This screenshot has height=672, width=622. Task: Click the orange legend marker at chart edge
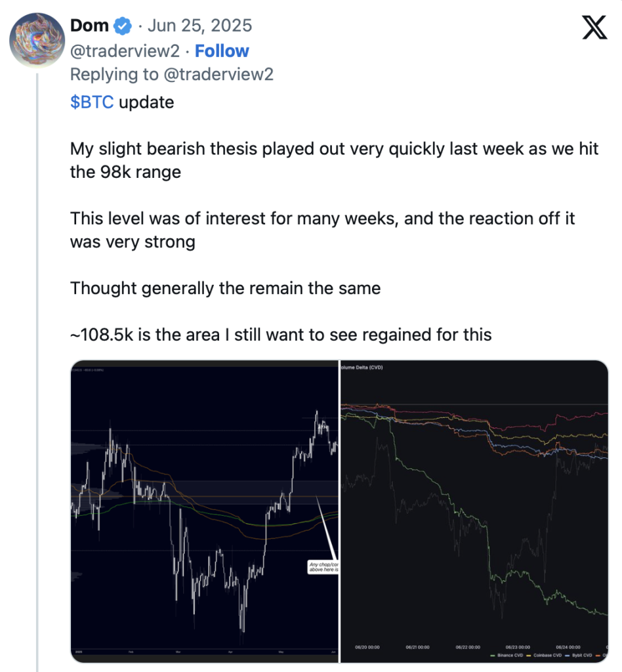598,656
